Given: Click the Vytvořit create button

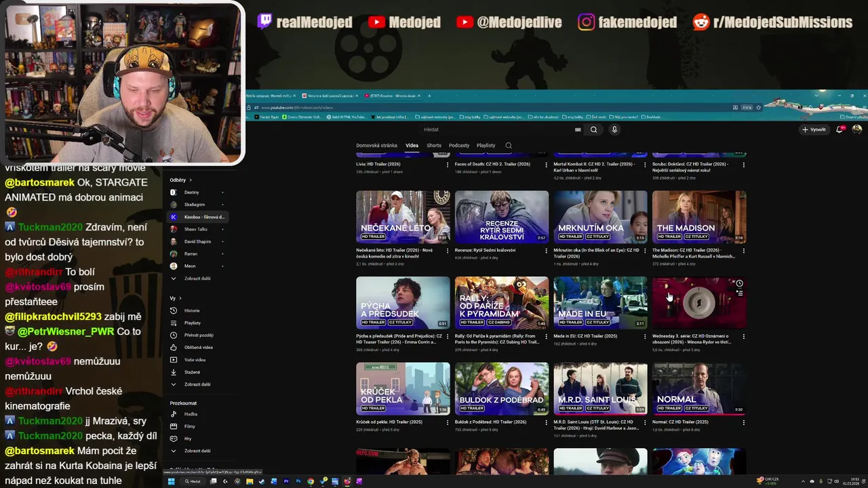Looking at the screenshot, I should pyautogui.click(x=814, y=129).
